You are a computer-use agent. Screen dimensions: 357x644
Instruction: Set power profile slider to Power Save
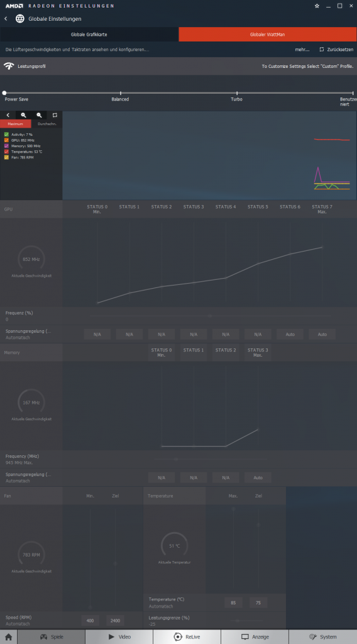pos(4,93)
